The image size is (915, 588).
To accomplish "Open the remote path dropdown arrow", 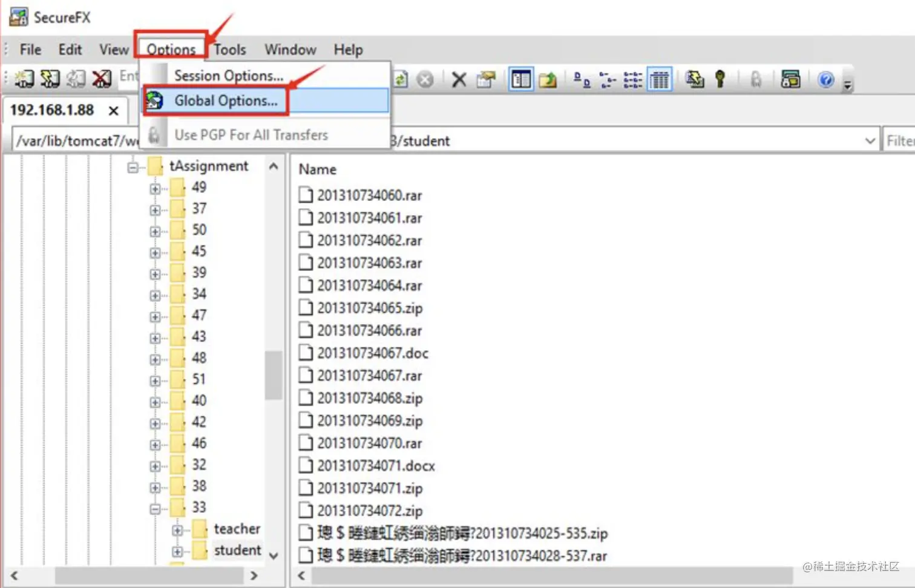I will [x=870, y=141].
